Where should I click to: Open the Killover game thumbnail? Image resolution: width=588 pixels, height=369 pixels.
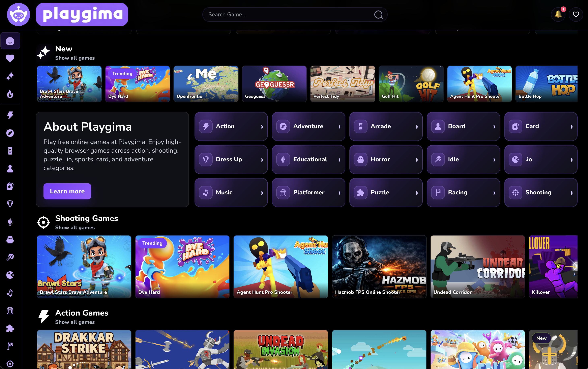point(553,267)
